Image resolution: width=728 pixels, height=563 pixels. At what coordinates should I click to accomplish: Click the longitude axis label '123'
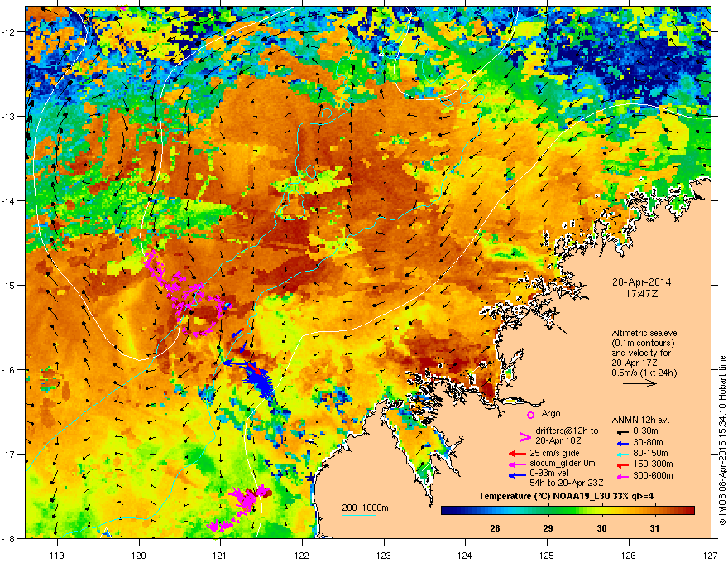click(x=384, y=555)
